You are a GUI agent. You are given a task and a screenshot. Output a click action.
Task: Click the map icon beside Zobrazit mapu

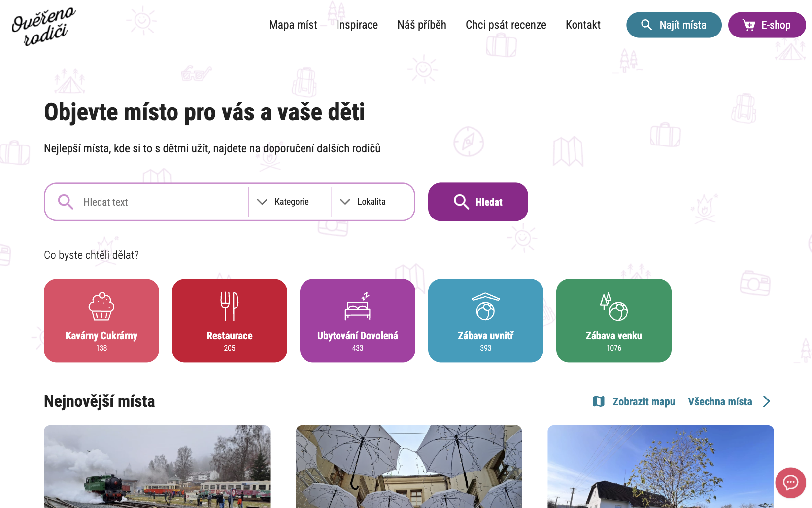pos(598,401)
